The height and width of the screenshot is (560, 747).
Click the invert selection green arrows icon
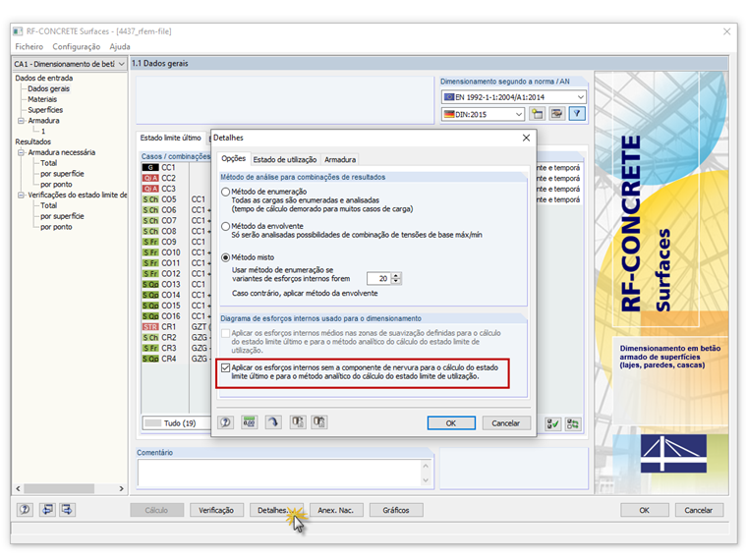(573, 423)
